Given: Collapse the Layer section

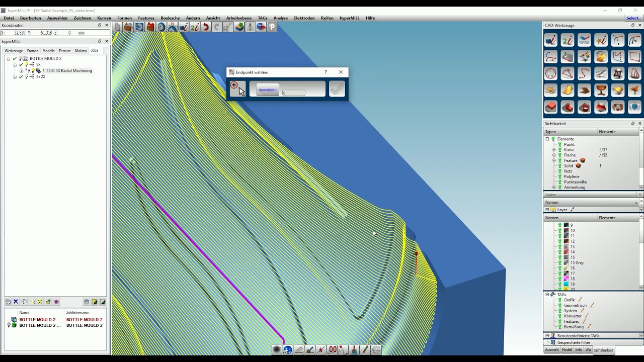Looking at the screenshot, I should click(x=547, y=210).
